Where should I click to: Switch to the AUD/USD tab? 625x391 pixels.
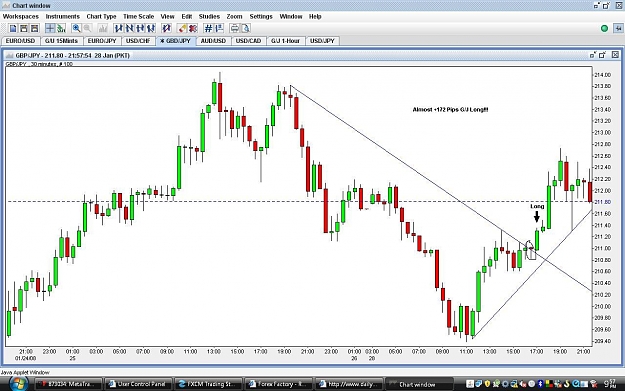(x=213, y=41)
